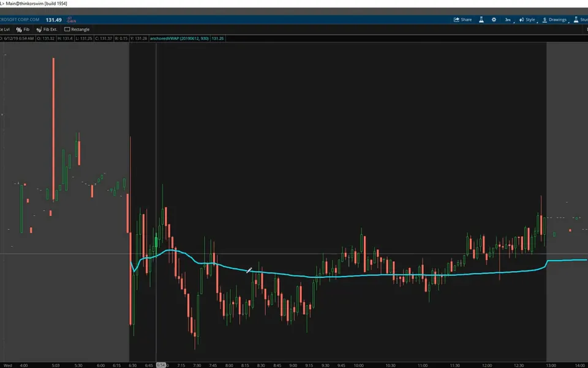The image size is (588, 368).
Task: Click the Main@thinkorswim window title
Action: [36, 4]
